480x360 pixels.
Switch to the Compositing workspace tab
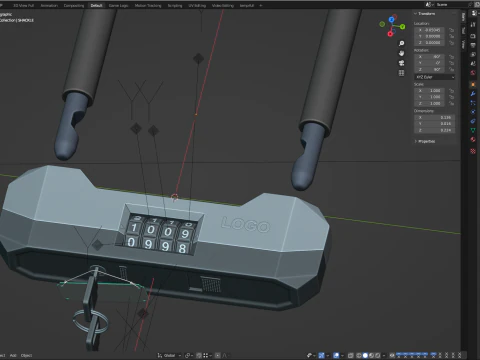(74, 5)
